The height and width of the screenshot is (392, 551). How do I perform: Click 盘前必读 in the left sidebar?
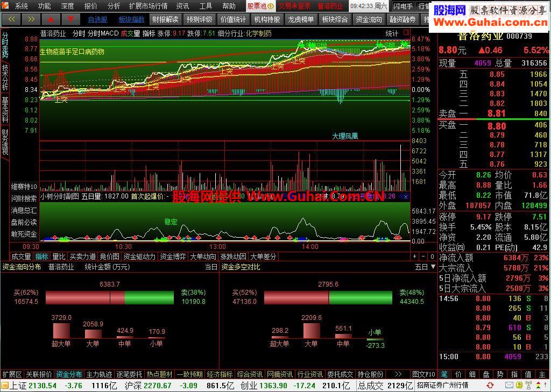pos(24,222)
